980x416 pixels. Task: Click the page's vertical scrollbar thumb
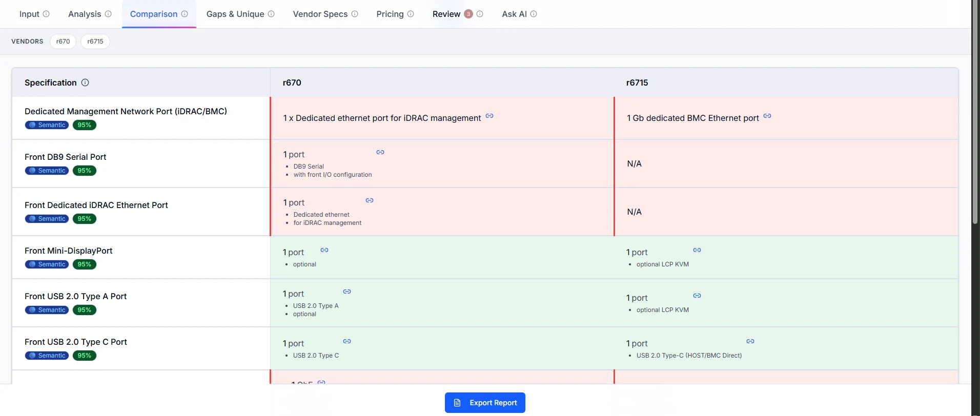tap(975, 112)
